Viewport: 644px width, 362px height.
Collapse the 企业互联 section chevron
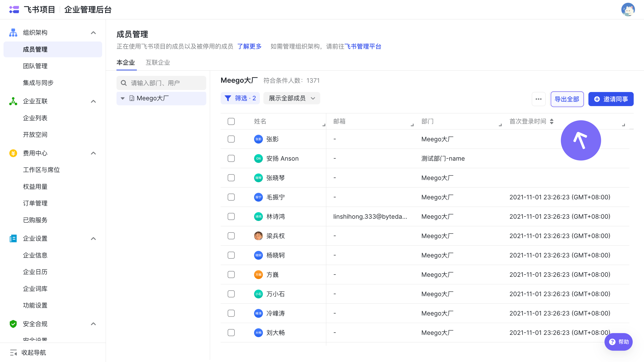[x=93, y=101]
